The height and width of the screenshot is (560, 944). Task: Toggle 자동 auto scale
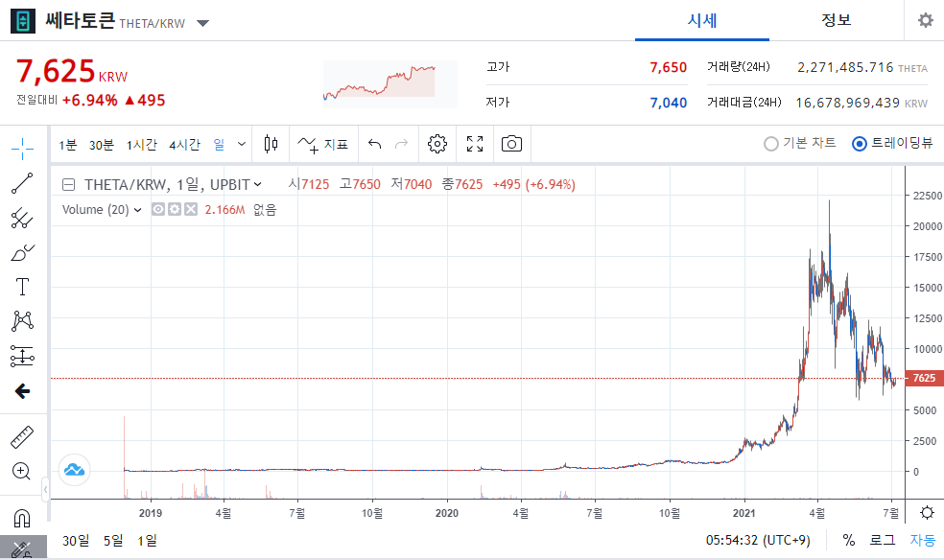(923, 540)
